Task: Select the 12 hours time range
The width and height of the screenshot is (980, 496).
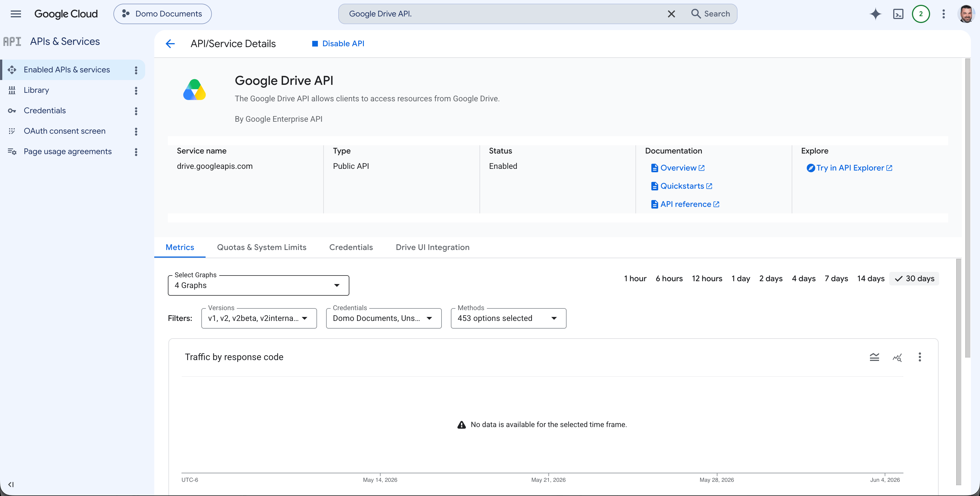Action: pos(707,279)
